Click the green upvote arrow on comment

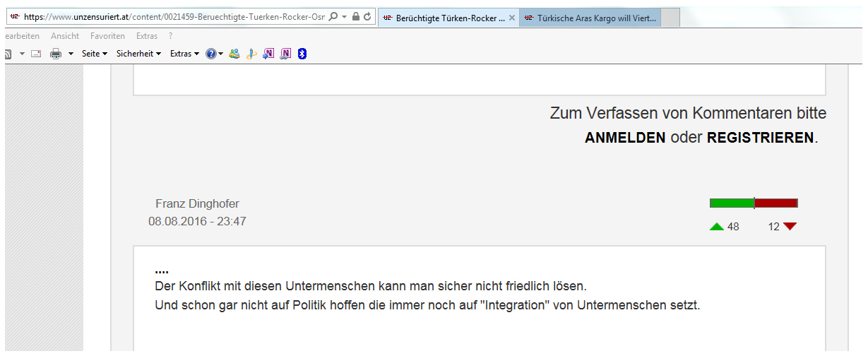(717, 227)
